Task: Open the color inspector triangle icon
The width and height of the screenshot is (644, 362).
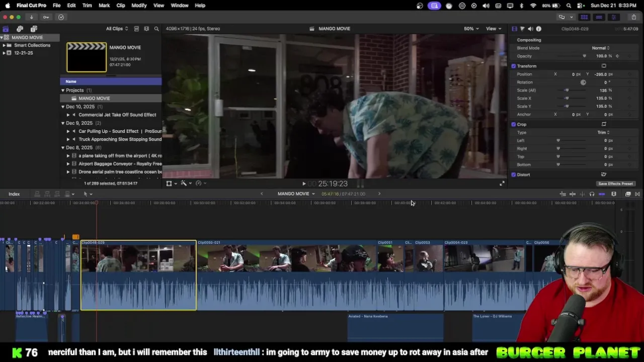Action: click(x=522, y=29)
